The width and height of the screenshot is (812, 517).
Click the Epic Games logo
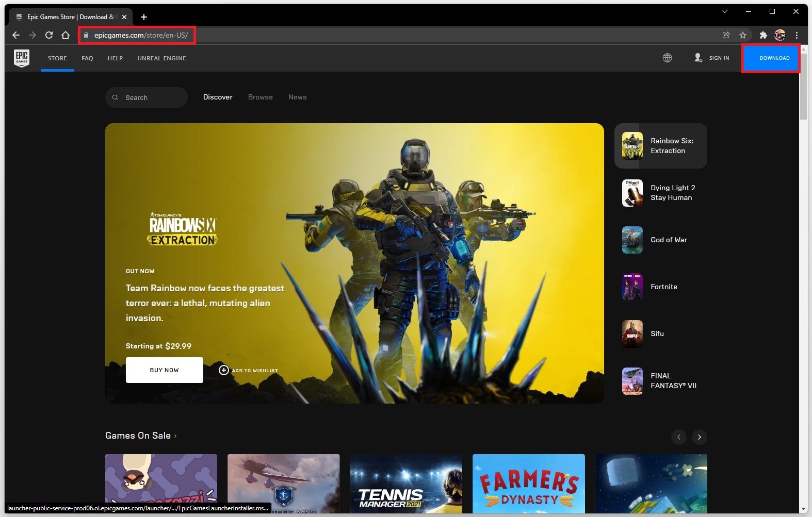click(22, 58)
